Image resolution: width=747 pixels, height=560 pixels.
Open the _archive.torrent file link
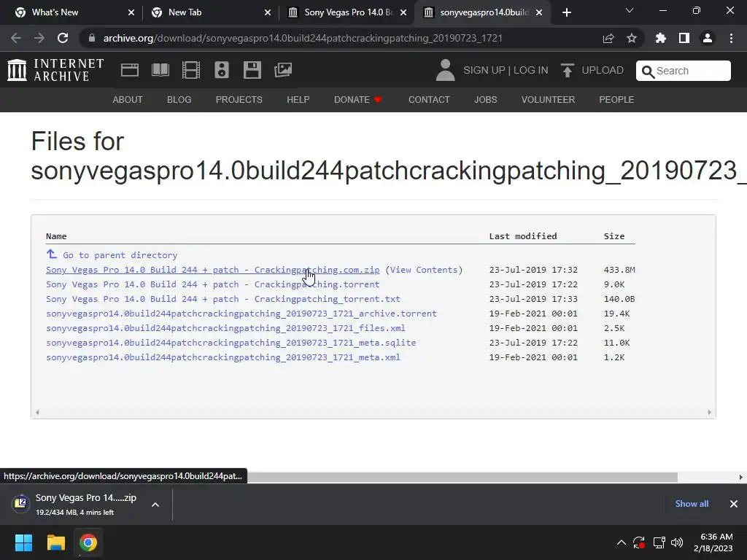[x=241, y=314]
